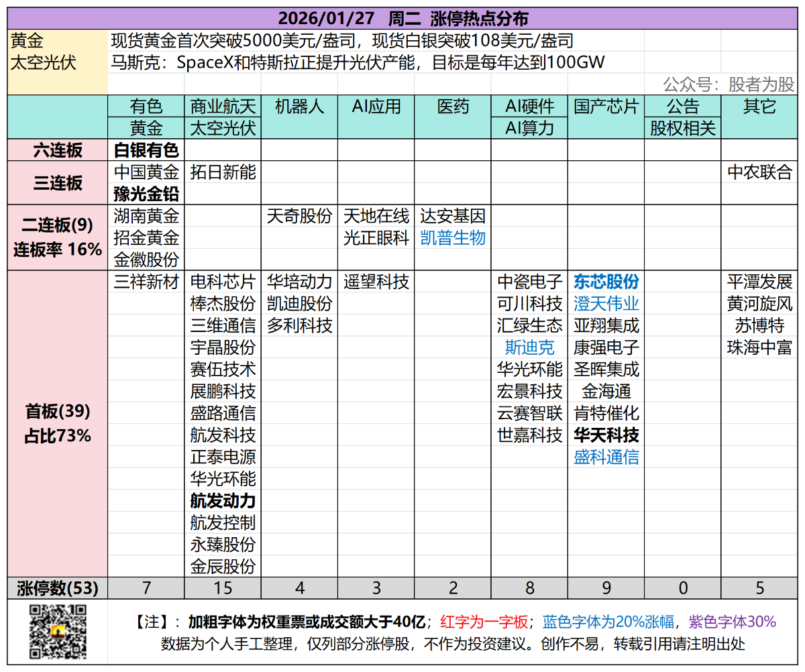Click the count 15 under 商业航天

coord(223,588)
